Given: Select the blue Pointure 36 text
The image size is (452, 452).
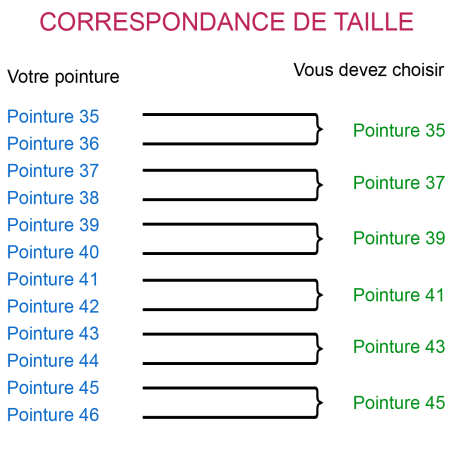Looking at the screenshot, I should click(53, 144).
